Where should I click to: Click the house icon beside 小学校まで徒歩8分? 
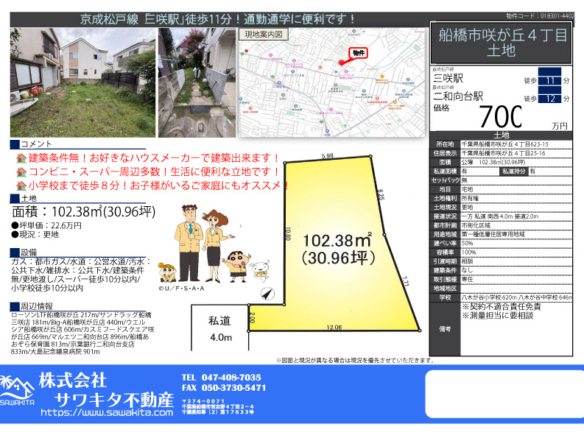click(x=21, y=185)
